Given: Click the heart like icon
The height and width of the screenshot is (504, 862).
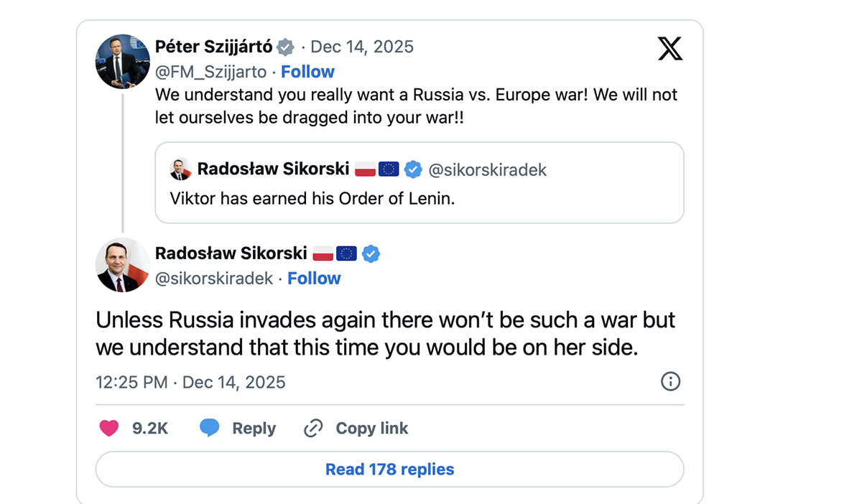Looking at the screenshot, I should click(x=108, y=429).
